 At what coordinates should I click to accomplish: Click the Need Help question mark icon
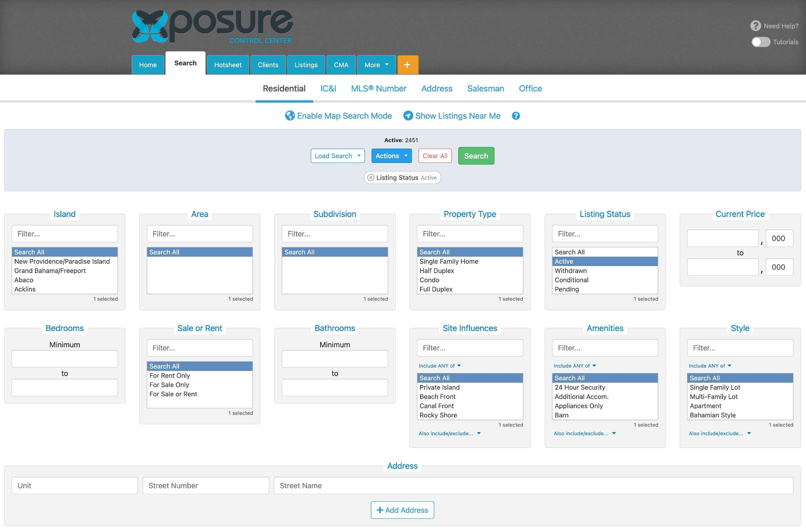tap(755, 26)
